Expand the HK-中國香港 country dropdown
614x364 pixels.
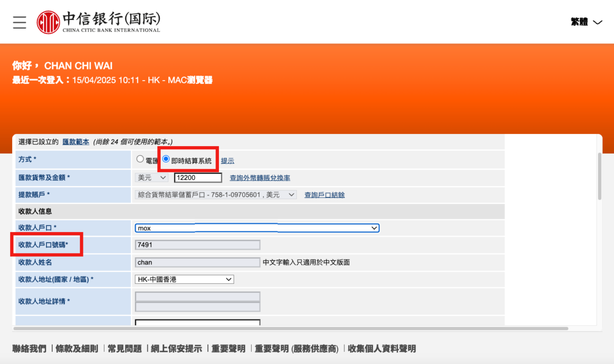click(185, 279)
